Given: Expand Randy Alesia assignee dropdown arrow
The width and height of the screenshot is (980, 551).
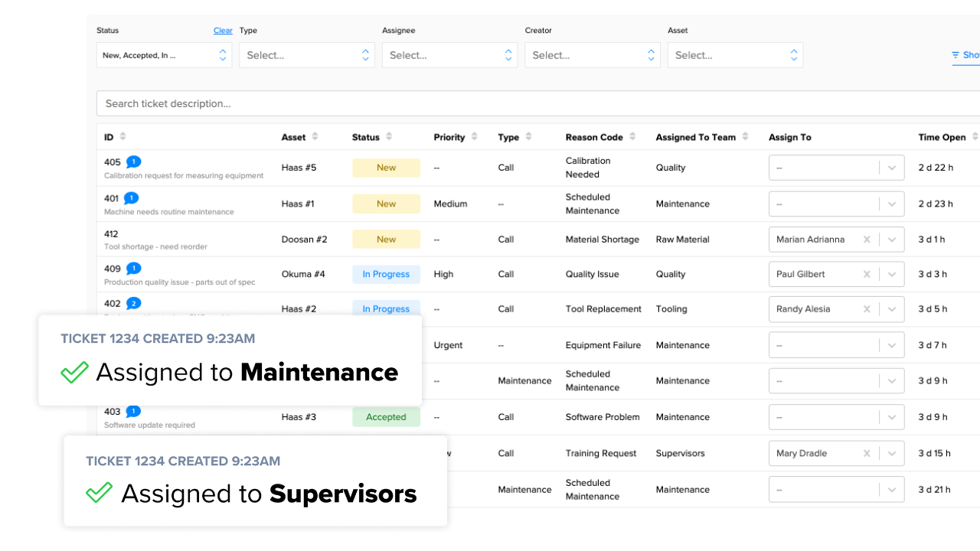Looking at the screenshot, I should coord(892,309).
